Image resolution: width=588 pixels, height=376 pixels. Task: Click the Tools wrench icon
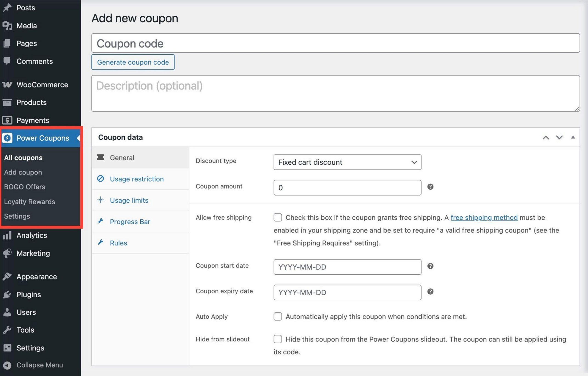7,330
